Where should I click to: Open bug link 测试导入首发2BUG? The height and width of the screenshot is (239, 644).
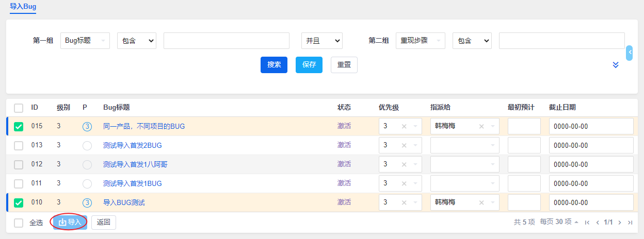[132, 145]
